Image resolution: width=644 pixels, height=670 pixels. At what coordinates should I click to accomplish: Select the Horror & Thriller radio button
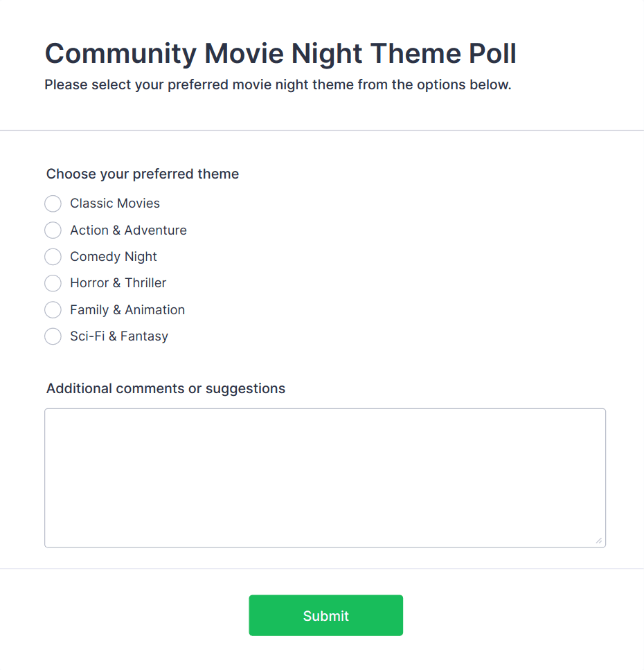pyautogui.click(x=53, y=283)
